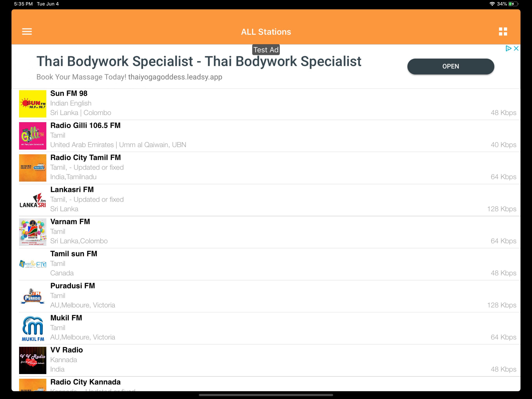532x399 pixels.
Task: Open the Radio City Kannada entry
Action: pyautogui.click(x=85, y=382)
